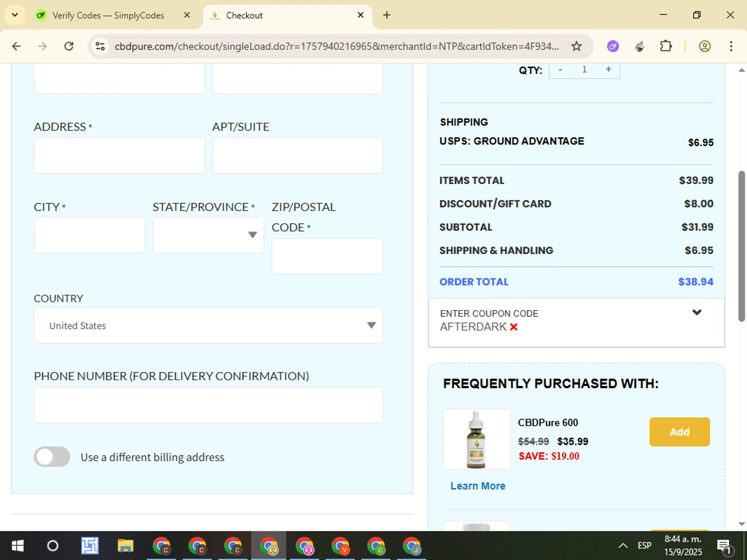Decrease quantity with minus button
The height and width of the screenshot is (560, 747).
tap(560, 70)
